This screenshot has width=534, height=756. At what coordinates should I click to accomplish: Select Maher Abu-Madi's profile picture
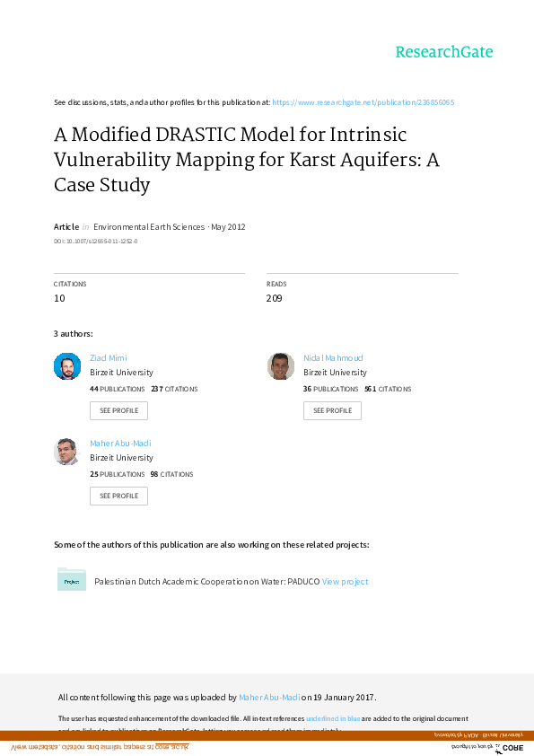coord(66,451)
